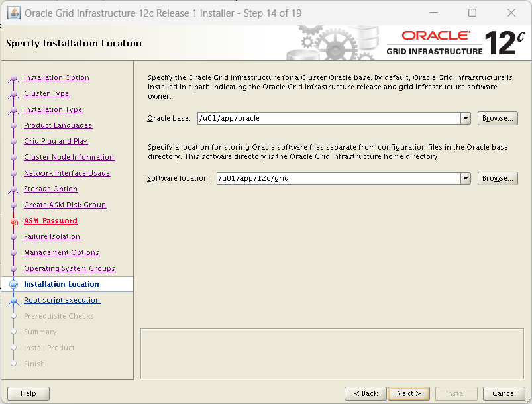The image size is (532, 404).
Task: Go to Operating System Groups step
Action: click(70, 268)
